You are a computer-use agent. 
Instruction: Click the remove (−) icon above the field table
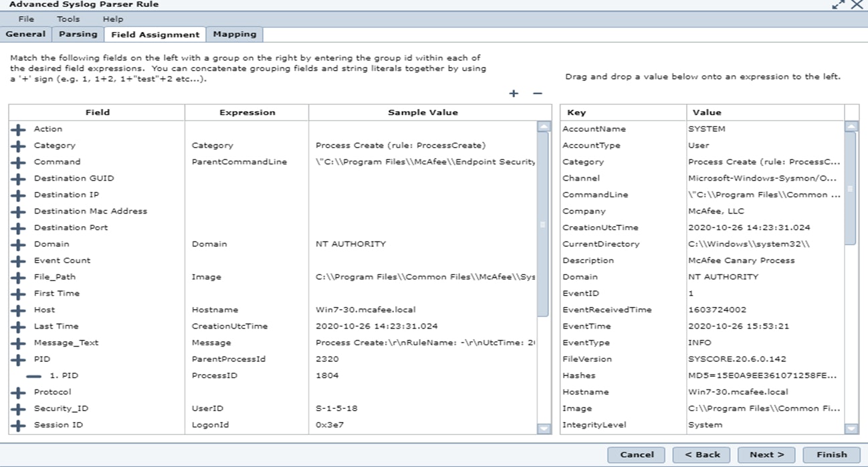[x=537, y=94]
